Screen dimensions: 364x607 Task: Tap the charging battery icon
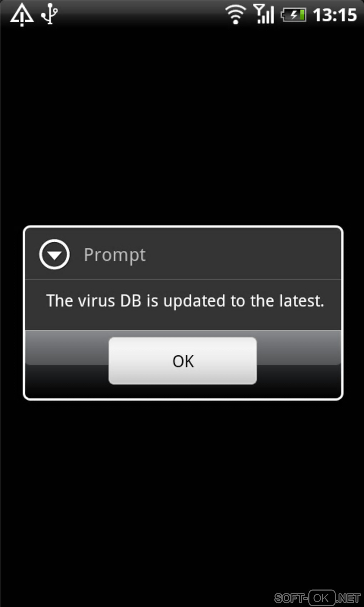click(293, 15)
